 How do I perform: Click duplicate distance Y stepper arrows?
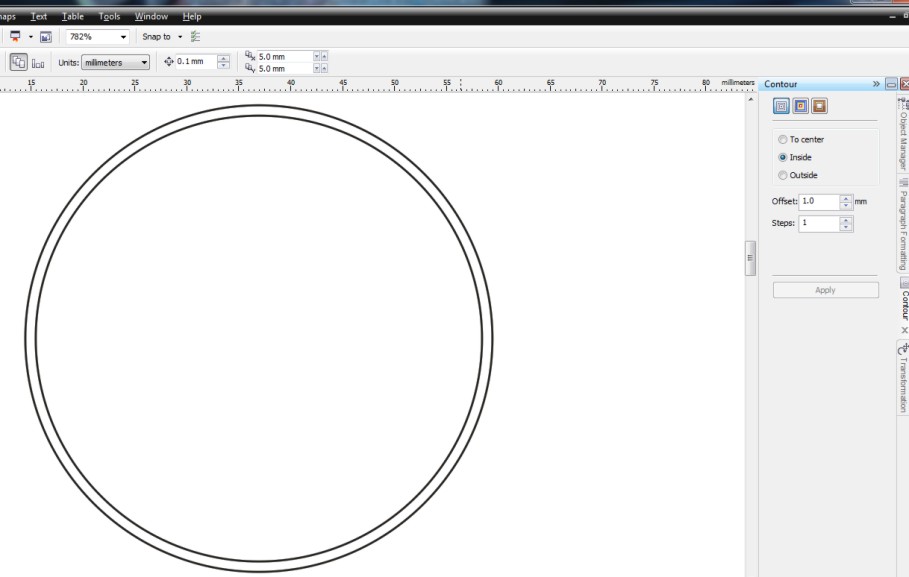click(x=321, y=68)
